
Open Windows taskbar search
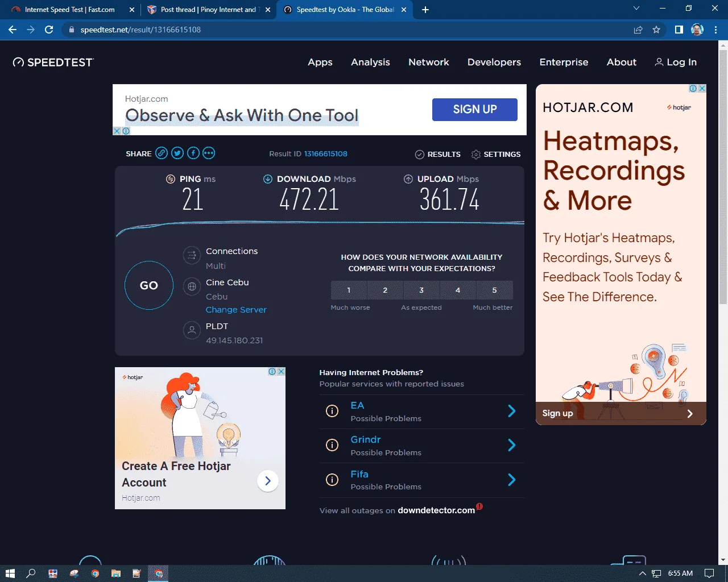(x=31, y=573)
